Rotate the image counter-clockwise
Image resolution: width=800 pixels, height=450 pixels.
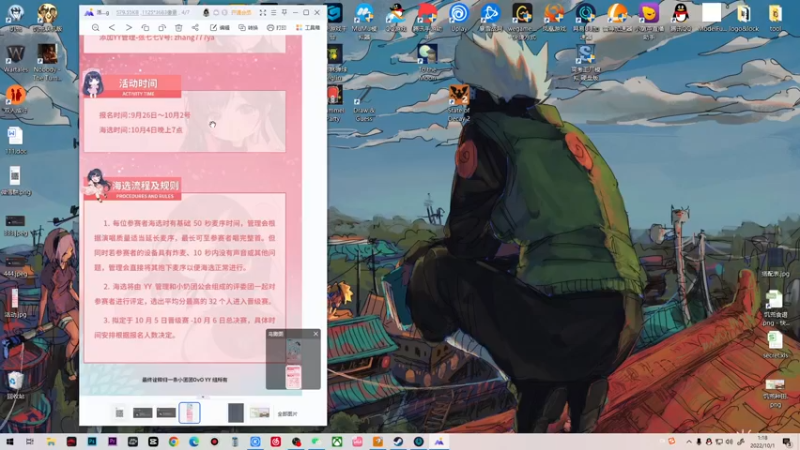[x=145, y=28]
